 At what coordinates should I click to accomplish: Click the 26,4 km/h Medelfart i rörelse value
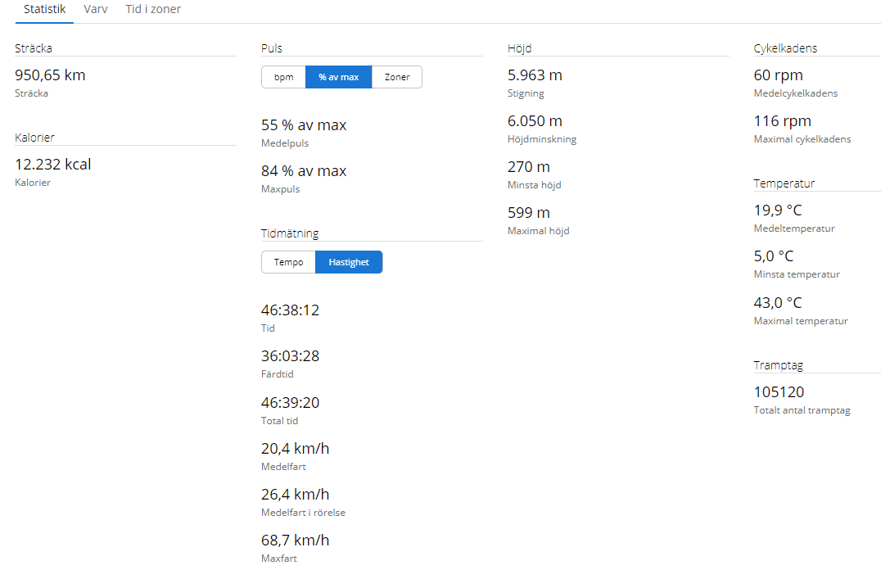coord(295,495)
